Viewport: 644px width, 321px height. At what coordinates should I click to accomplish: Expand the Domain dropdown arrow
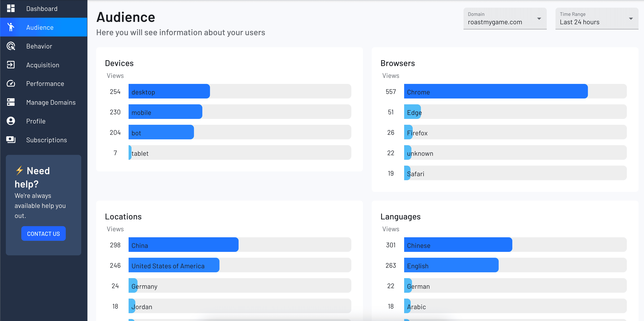[x=539, y=19]
